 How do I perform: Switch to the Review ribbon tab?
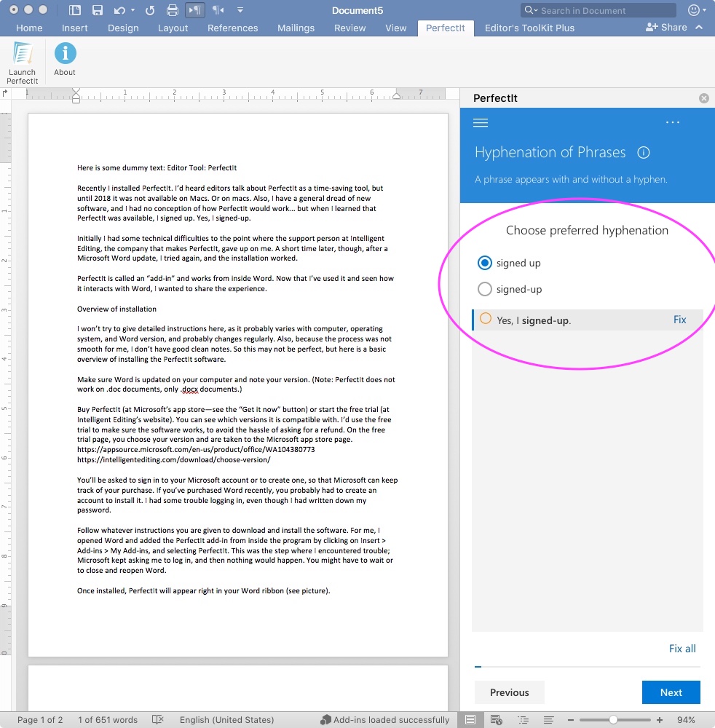pyautogui.click(x=349, y=28)
